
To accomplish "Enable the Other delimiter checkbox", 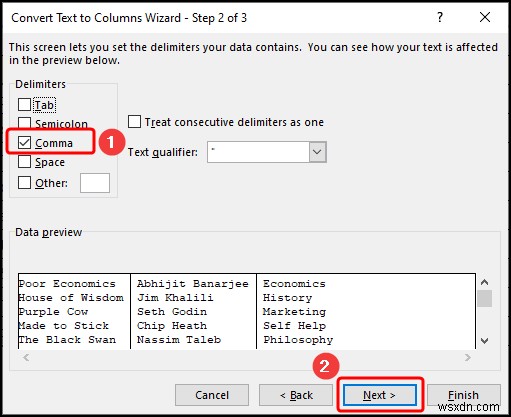I will tap(24, 183).
